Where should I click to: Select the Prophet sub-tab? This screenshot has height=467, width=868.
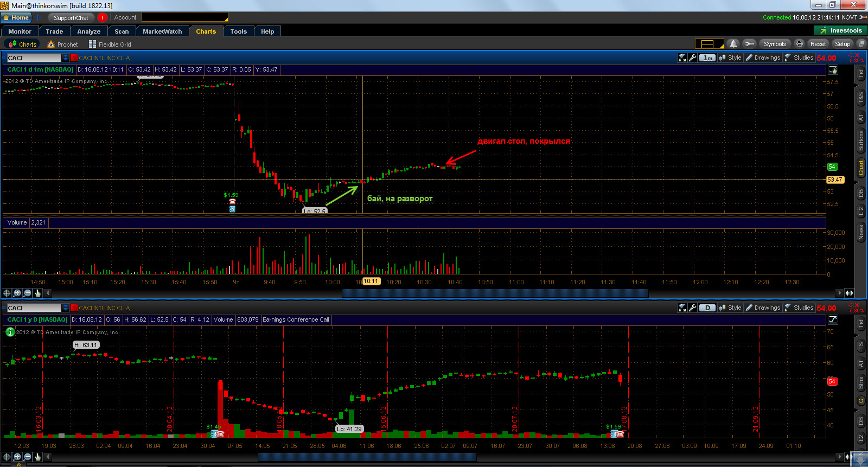62,44
